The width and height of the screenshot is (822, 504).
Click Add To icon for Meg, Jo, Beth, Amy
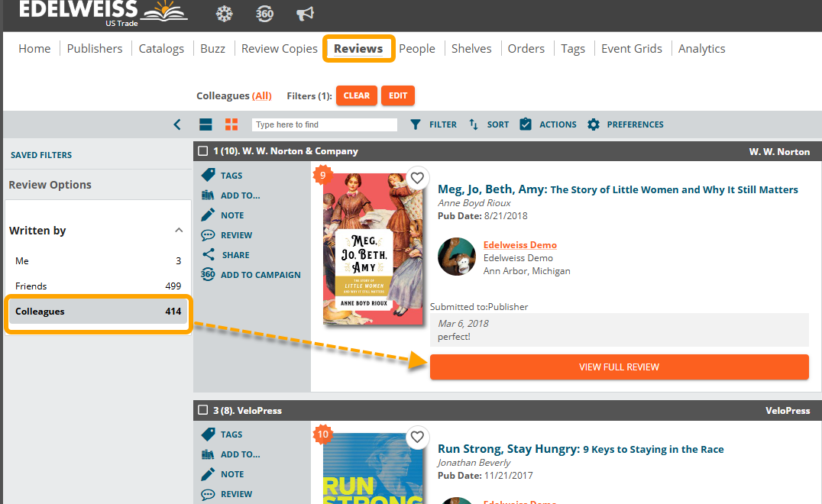tap(208, 195)
